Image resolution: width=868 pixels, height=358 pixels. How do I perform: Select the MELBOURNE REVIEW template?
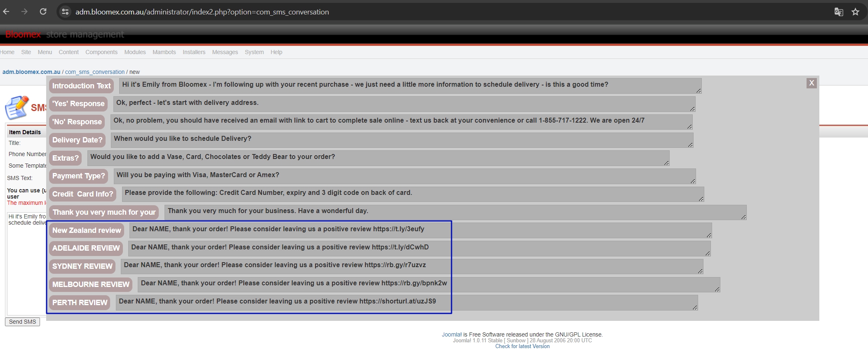(91, 285)
